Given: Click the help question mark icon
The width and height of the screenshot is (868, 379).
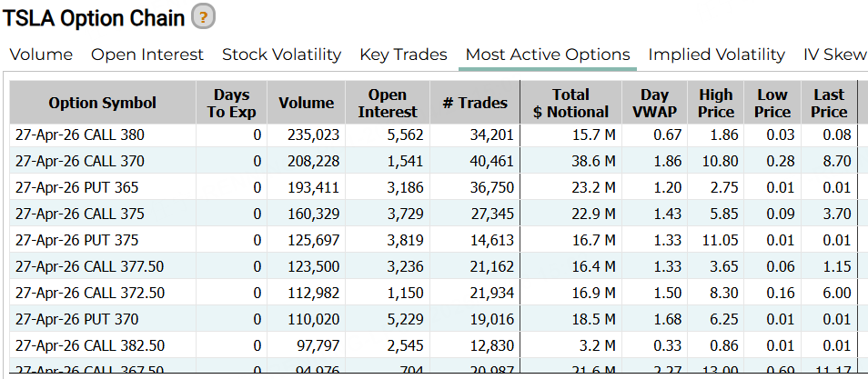Looking at the screenshot, I should [204, 16].
